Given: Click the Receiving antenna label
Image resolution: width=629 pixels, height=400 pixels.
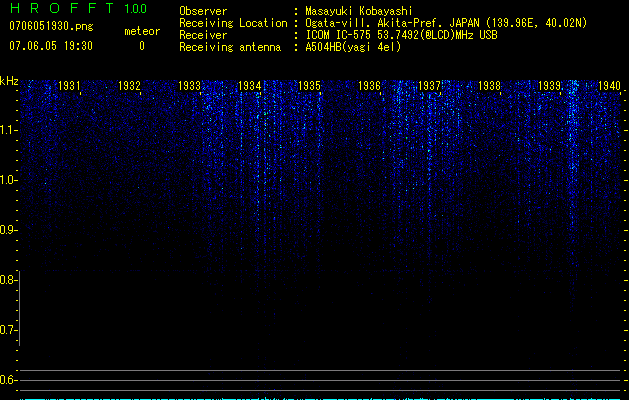Looking at the screenshot, I should click(230, 47).
